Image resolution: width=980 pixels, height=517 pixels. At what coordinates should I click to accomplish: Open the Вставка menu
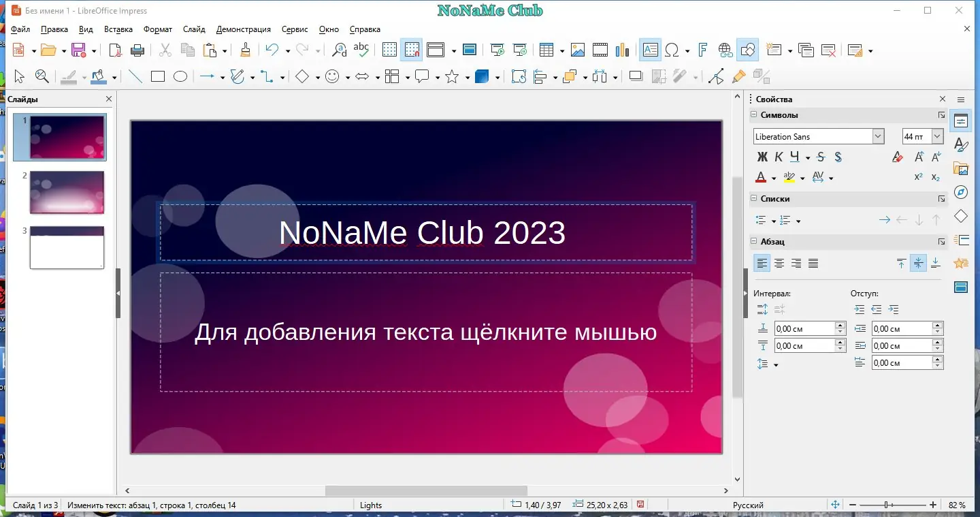pos(118,29)
